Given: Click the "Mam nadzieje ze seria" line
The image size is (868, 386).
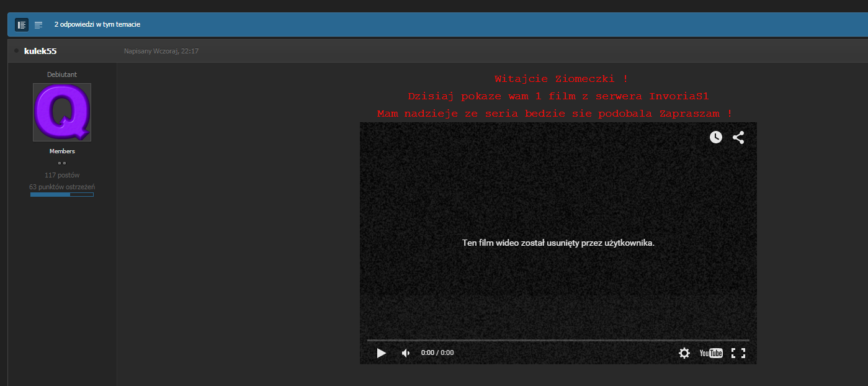Looking at the screenshot, I should pos(555,114).
